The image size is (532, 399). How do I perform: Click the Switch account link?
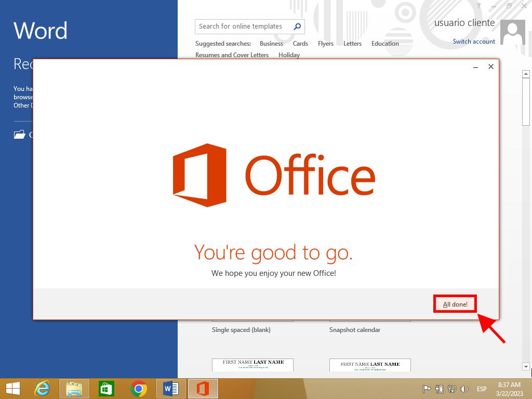click(x=474, y=42)
